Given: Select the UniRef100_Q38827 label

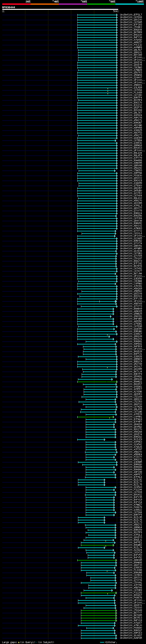Looking at the screenshot, I should pyautogui.click(x=131, y=334).
